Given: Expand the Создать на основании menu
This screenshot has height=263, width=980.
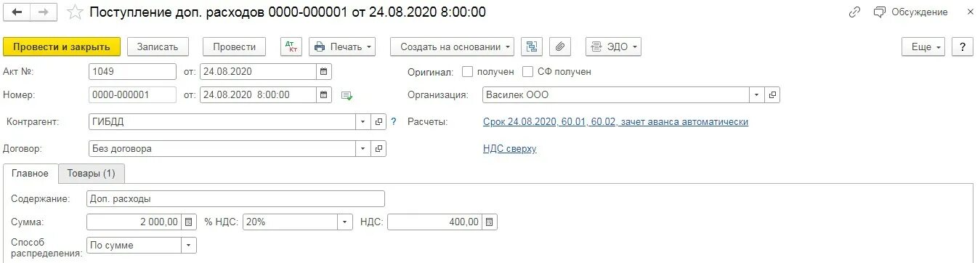Looking at the screenshot, I should coord(453,46).
